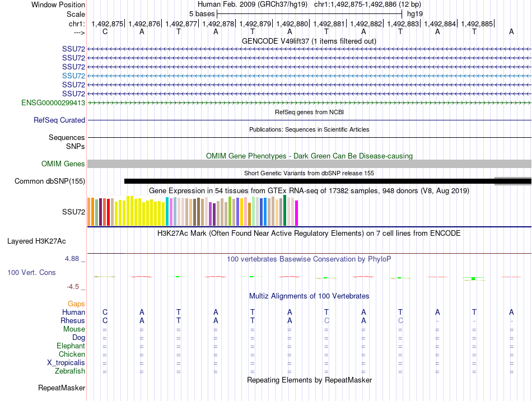Viewport: 532px width, 401px height.
Task: Click the RepeatMasker track label
Action: [x=62, y=388]
